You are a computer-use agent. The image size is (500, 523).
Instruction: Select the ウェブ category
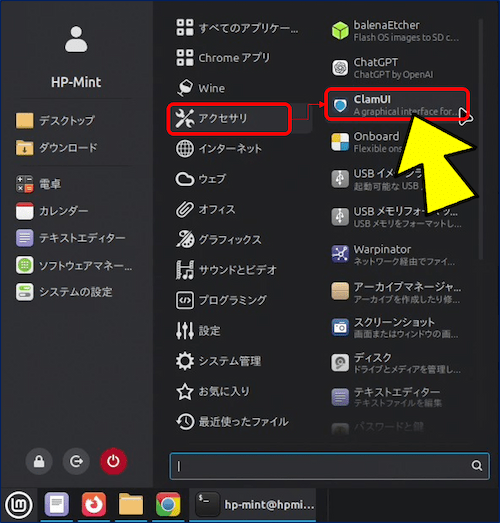(201, 179)
